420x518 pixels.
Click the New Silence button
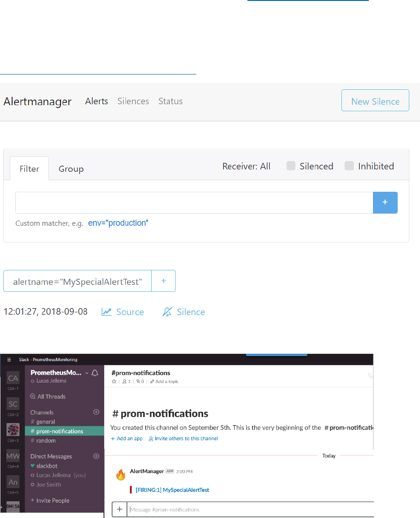coord(375,101)
